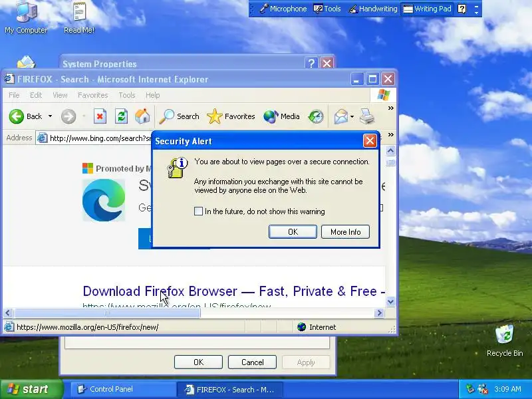
Task: Stop page loading with the red X icon
Action: 100,116
